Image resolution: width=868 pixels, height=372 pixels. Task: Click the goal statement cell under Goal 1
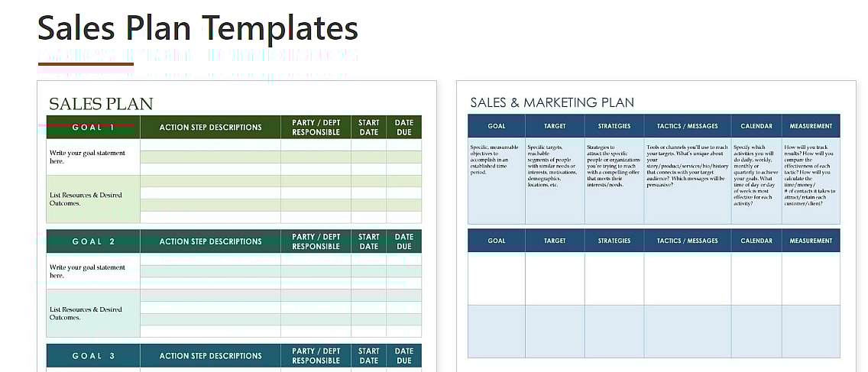point(93,157)
